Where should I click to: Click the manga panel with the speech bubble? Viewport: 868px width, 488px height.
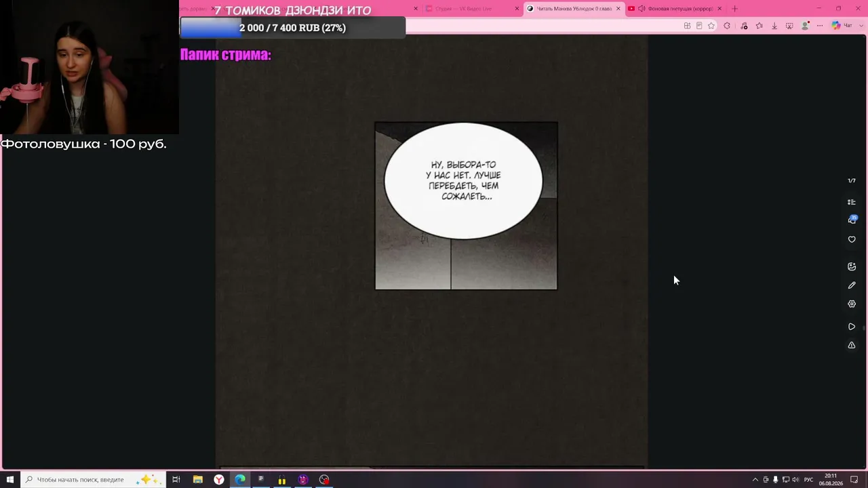tap(466, 205)
